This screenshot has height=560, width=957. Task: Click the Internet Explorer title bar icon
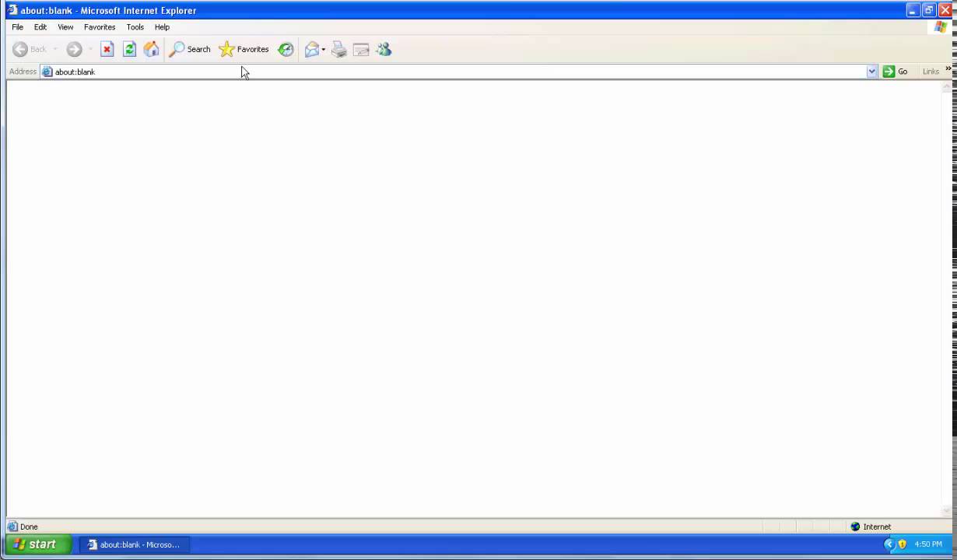(x=12, y=10)
